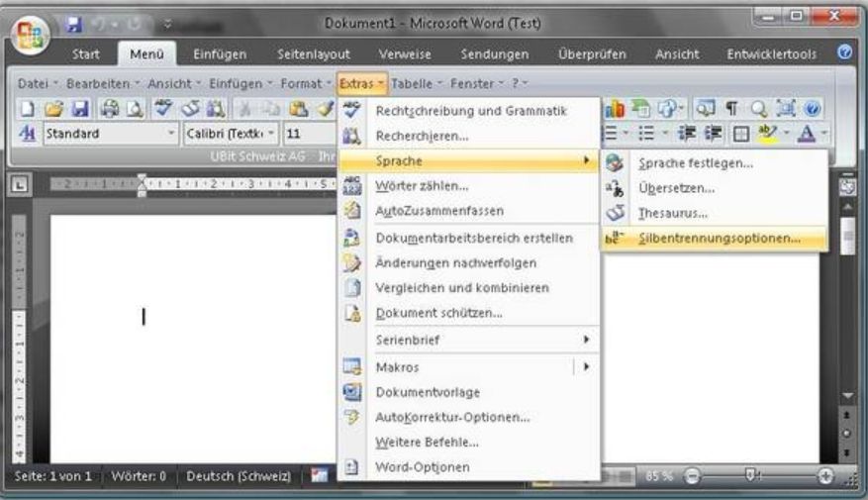Click the zoom out minus button
The image size is (868, 500).
(x=692, y=475)
